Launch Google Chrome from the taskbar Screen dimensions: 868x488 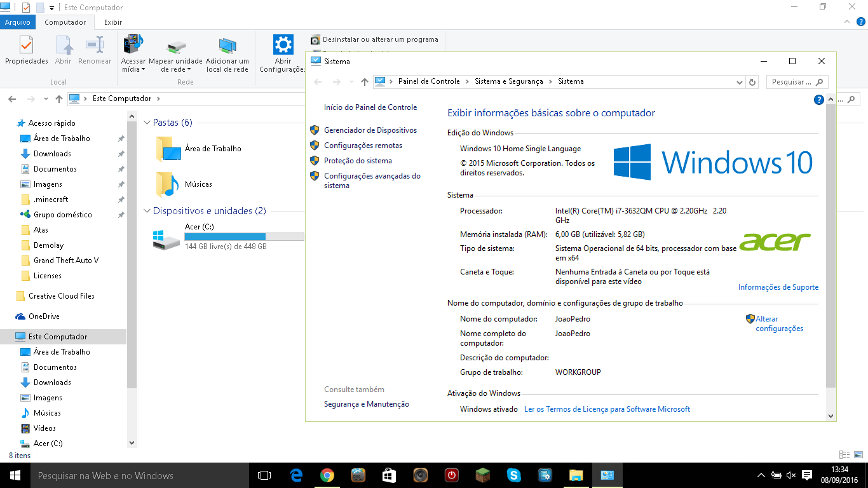click(x=327, y=475)
